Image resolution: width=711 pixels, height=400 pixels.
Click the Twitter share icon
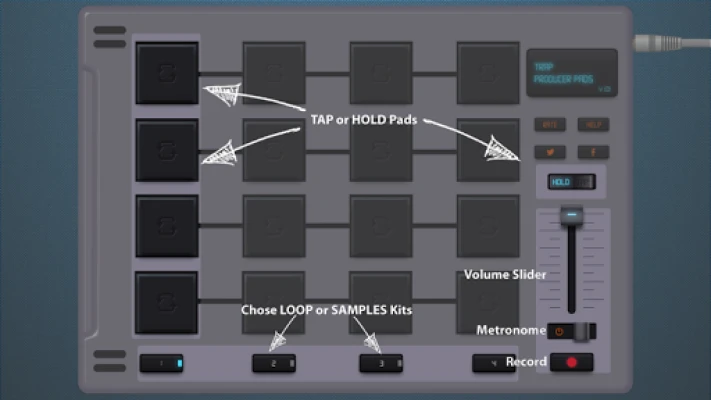click(548, 152)
